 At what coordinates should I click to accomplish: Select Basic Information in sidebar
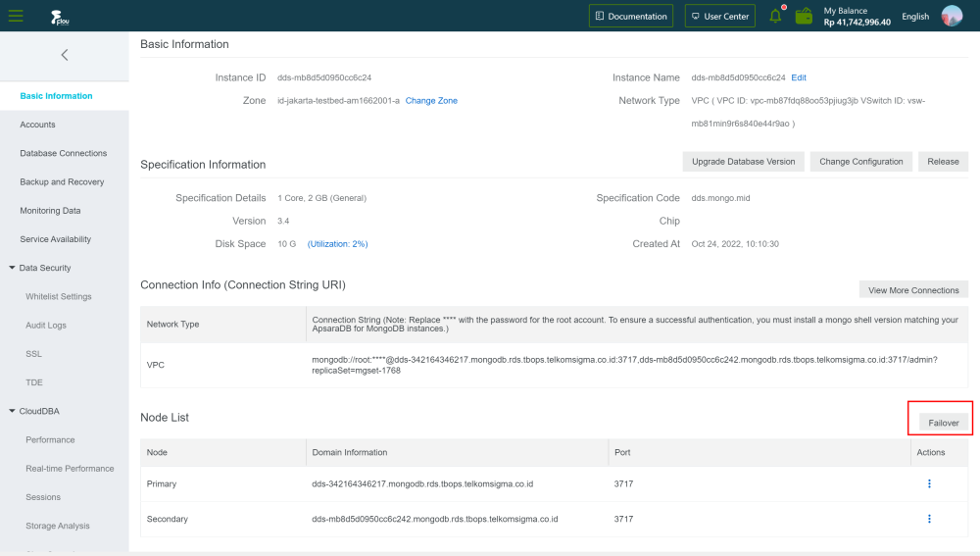tap(56, 96)
